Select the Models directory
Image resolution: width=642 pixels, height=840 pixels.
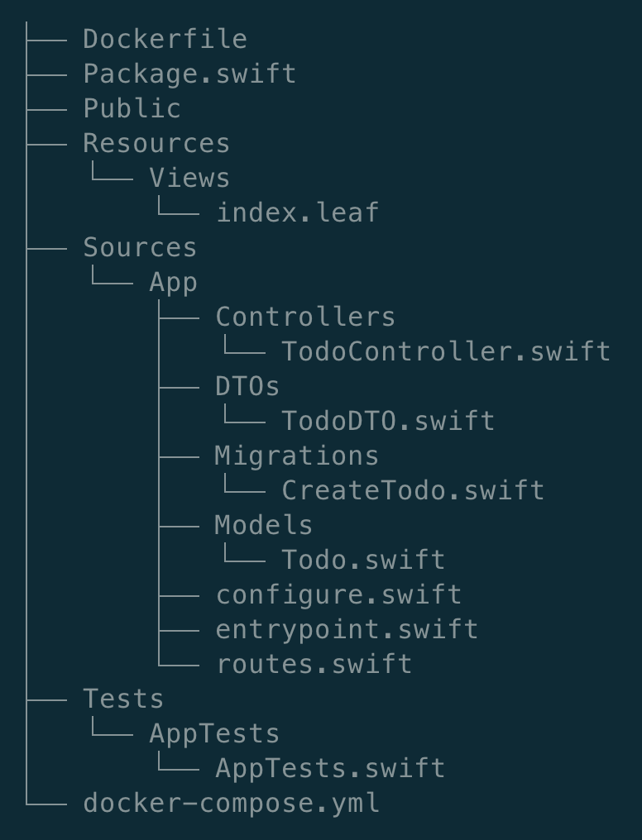point(264,525)
